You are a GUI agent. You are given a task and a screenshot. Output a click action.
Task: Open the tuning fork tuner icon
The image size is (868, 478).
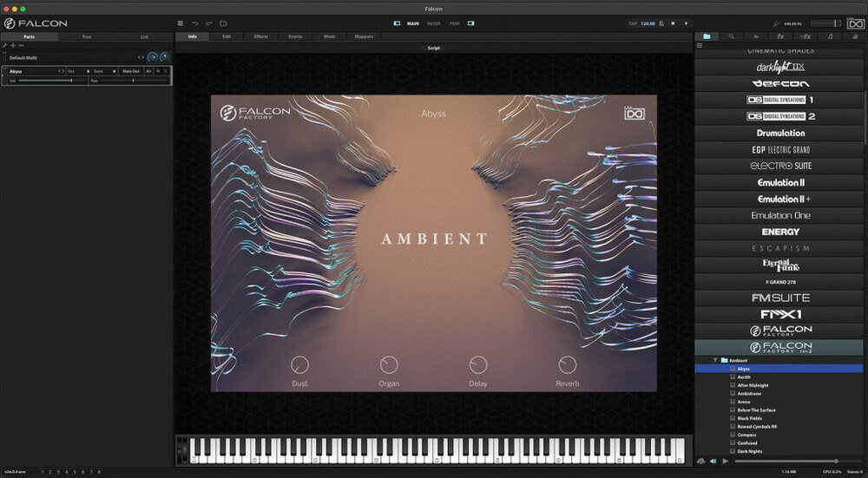coord(775,23)
